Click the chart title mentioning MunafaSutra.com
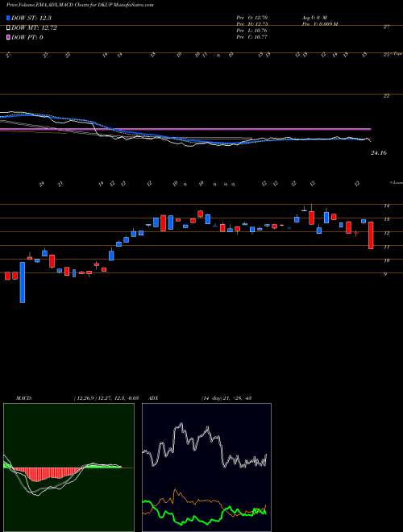 pos(80,6)
